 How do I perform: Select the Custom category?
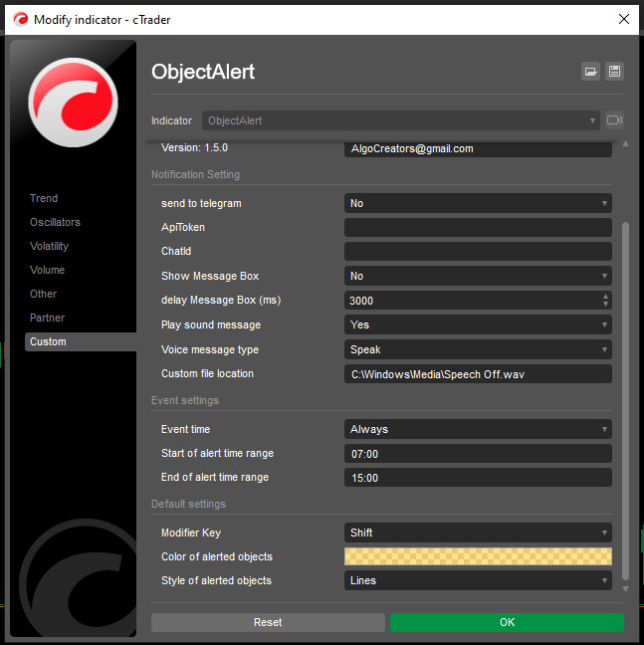point(81,341)
